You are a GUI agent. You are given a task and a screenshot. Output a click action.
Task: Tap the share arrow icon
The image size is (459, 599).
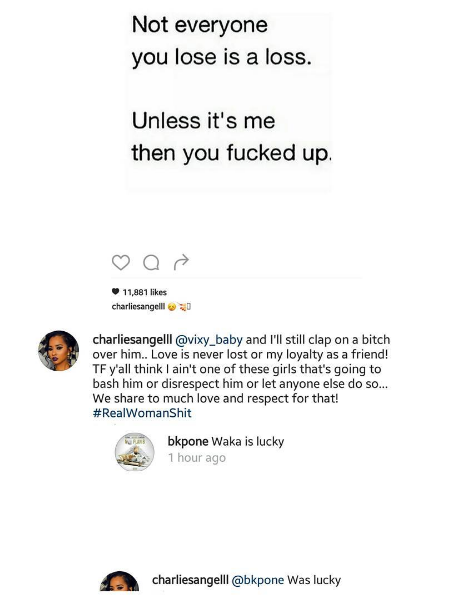point(181,262)
